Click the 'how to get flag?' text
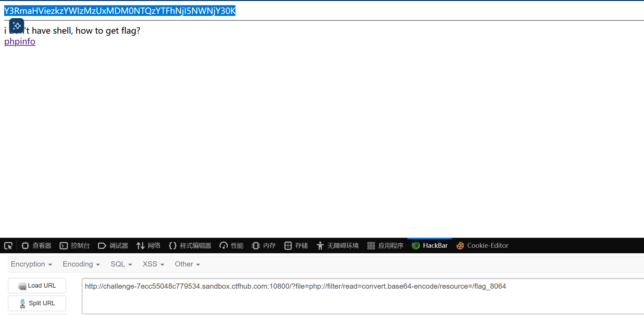The width and height of the screenshot is (644, 315). 108,31
